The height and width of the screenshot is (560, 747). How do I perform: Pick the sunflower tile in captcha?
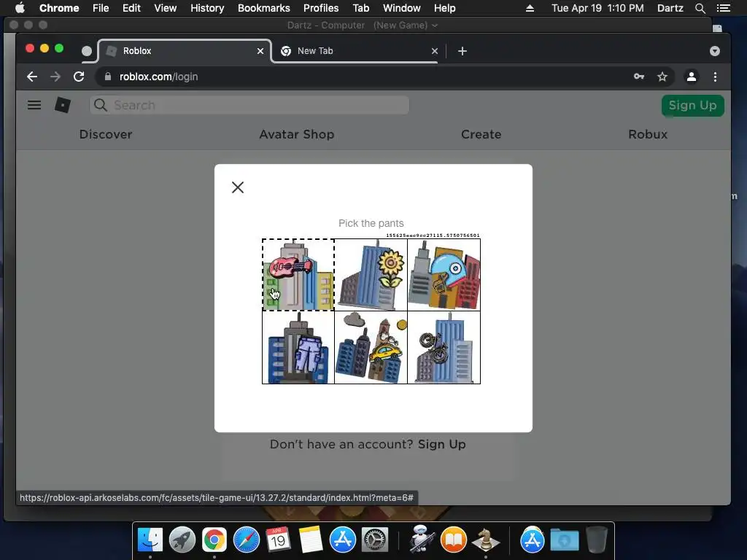371,275
